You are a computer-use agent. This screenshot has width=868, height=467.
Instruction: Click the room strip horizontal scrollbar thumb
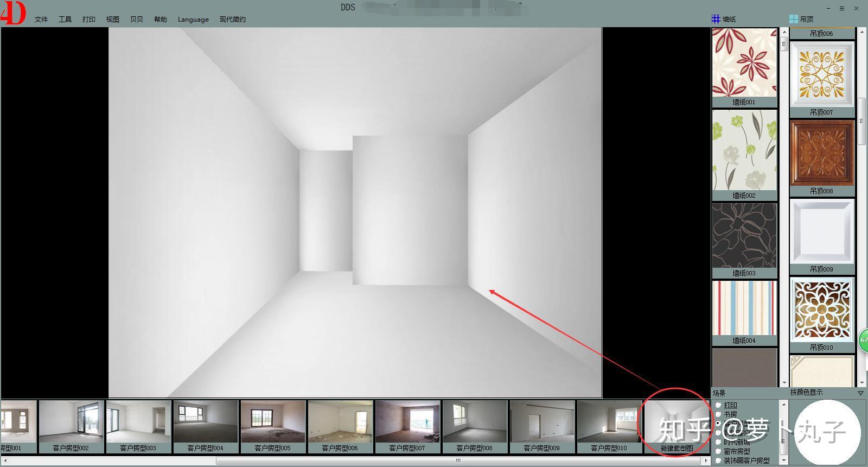458,461
